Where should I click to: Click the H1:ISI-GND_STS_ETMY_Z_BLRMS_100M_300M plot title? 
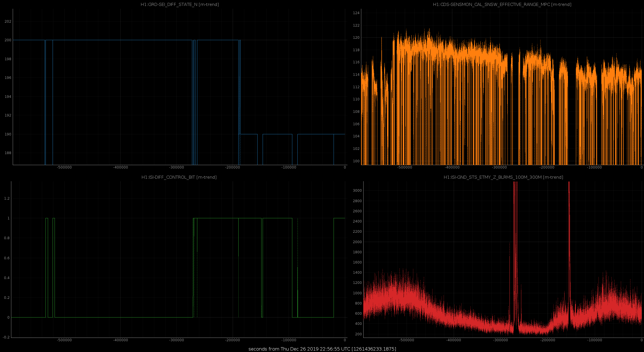pos(503,177)
